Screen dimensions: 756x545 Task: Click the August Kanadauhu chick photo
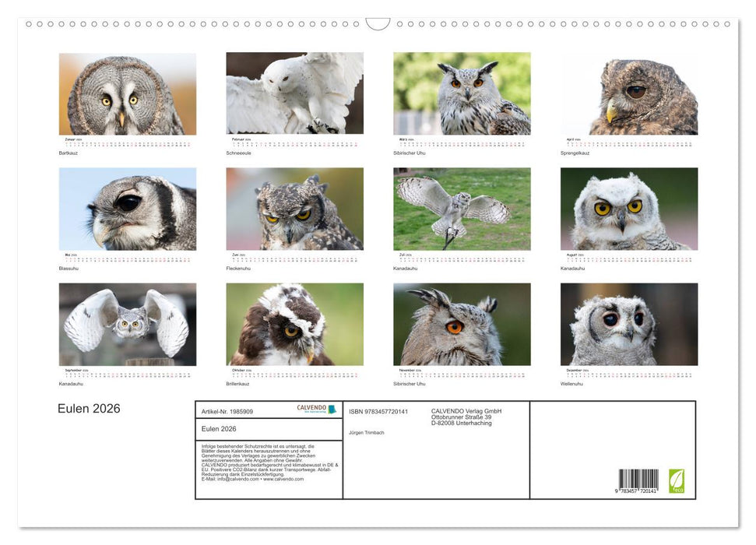[x=629, y=209]
